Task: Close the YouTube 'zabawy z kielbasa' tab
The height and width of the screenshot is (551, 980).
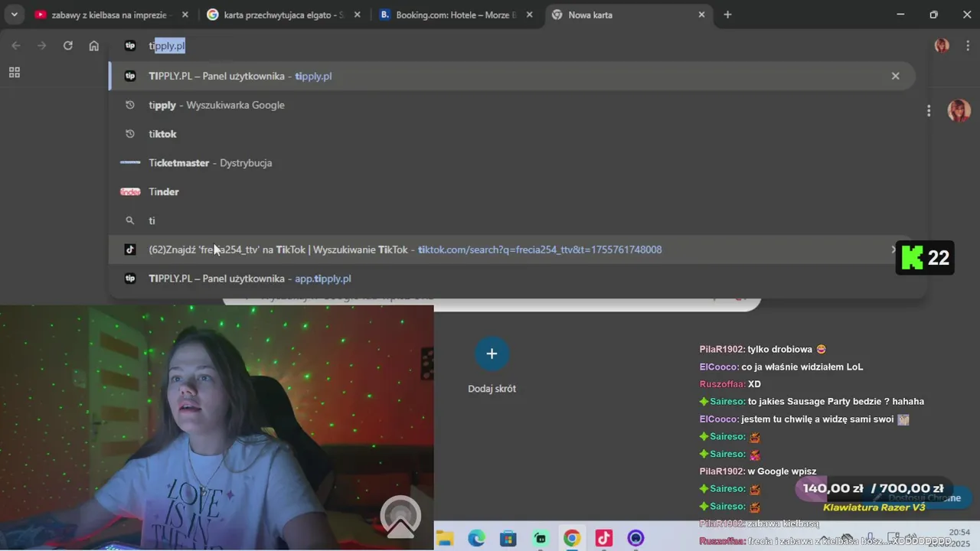Action: click(x=185, y=15)
